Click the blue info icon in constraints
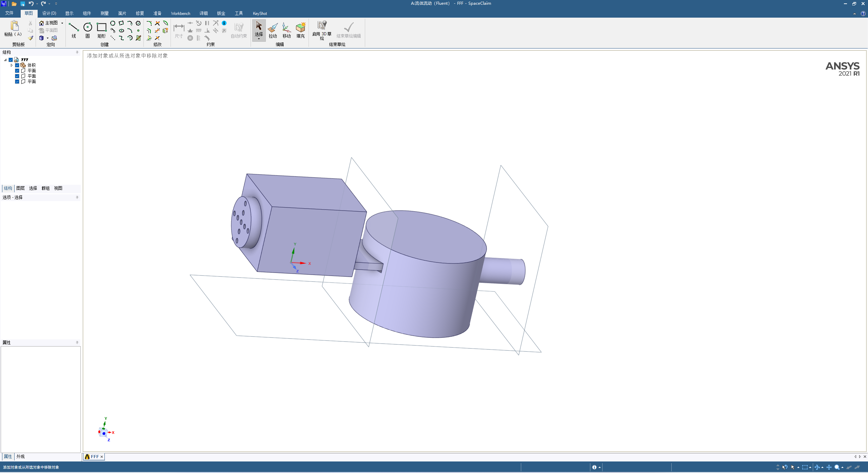 tap(224, 23)
